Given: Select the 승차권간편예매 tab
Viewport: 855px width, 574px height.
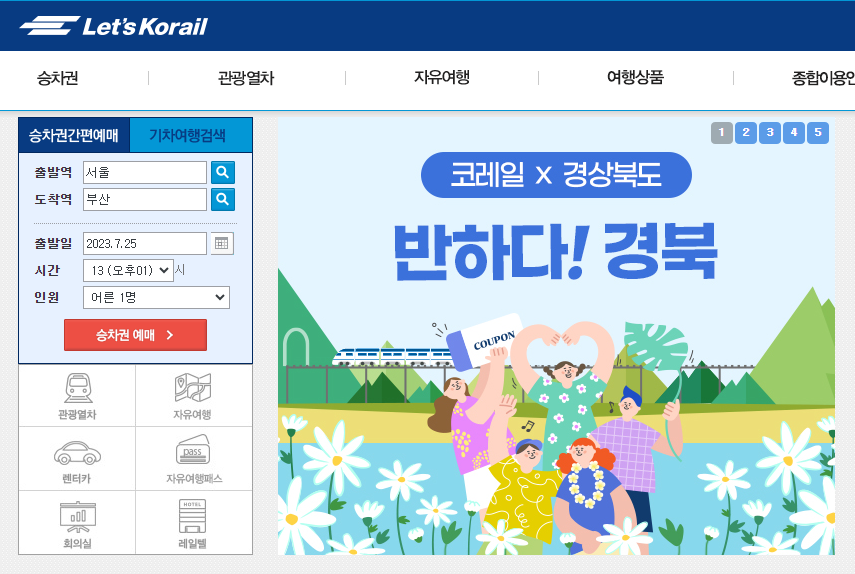Looking at the screenshot, I should click(74, 135).
